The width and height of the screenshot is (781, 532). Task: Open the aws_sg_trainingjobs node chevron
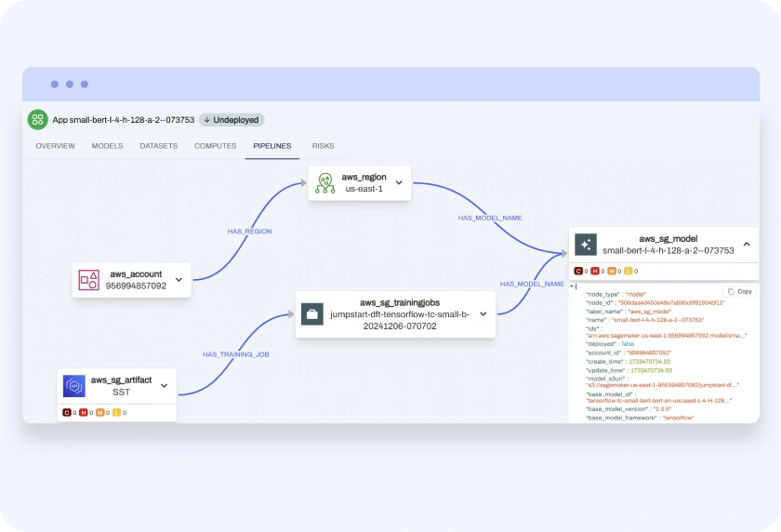pyautogui.click(x=483, y=314)
